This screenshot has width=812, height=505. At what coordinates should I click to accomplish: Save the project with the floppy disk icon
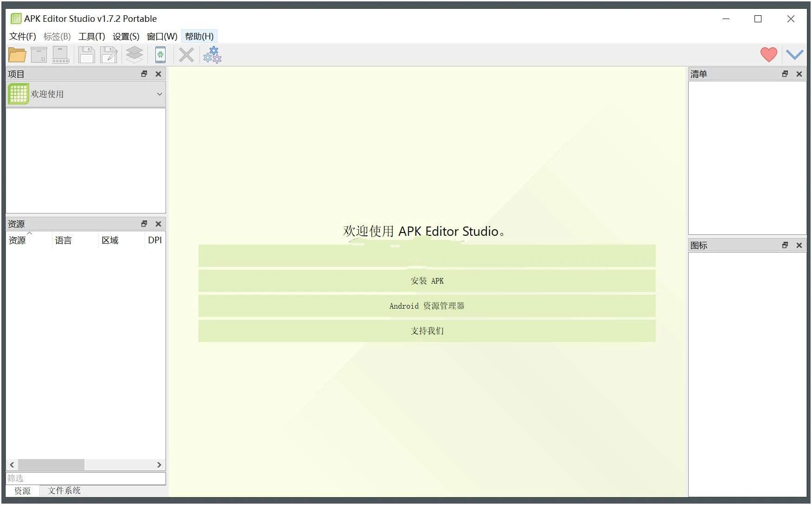[86, 54]
